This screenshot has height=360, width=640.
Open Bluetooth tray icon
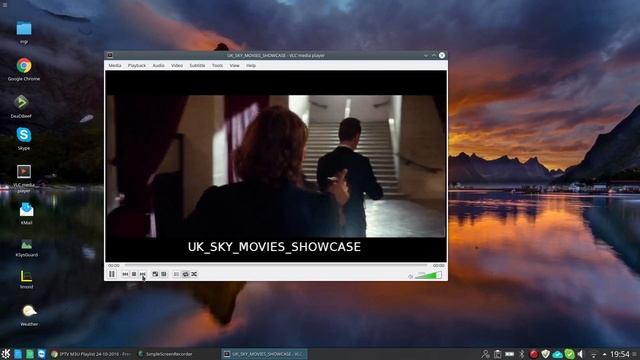(x=521, y=354)
